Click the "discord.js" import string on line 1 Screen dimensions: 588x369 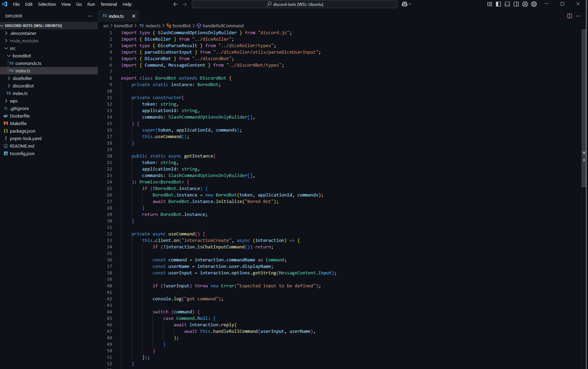pos(273,32)
